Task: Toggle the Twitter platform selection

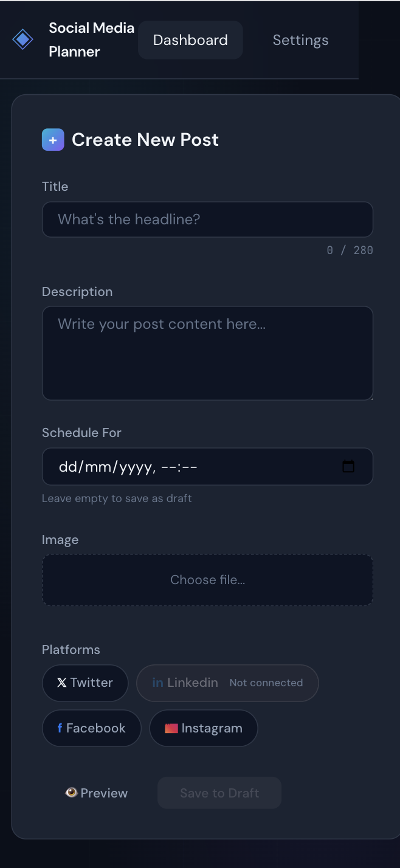Action: [85, 683]
